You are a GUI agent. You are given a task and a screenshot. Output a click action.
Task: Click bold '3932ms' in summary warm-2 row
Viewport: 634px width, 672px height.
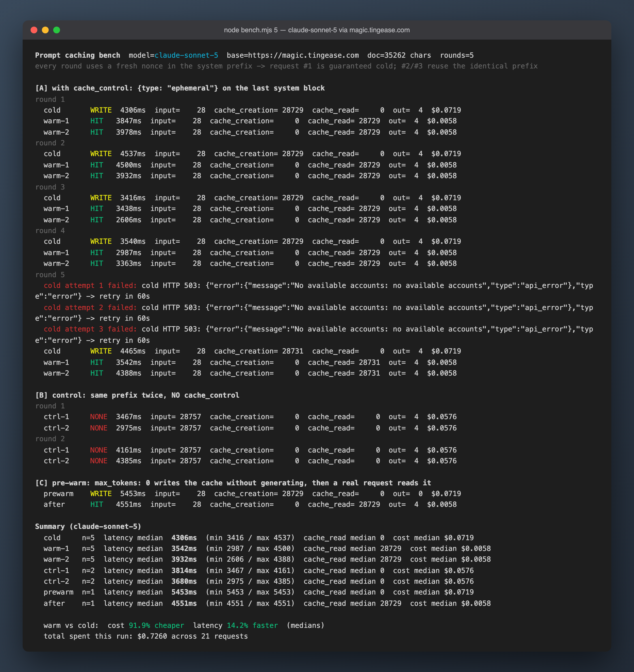click(x=184, y=559)
